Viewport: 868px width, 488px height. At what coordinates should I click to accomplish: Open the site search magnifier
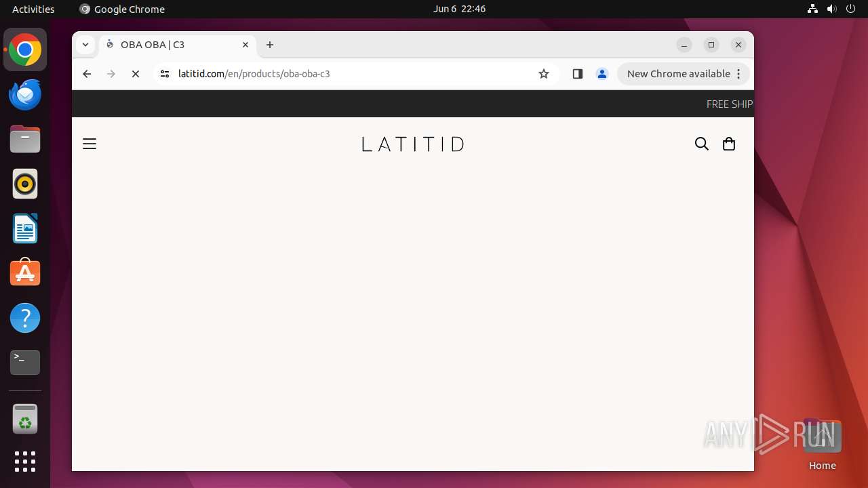(x=702, y=144)
